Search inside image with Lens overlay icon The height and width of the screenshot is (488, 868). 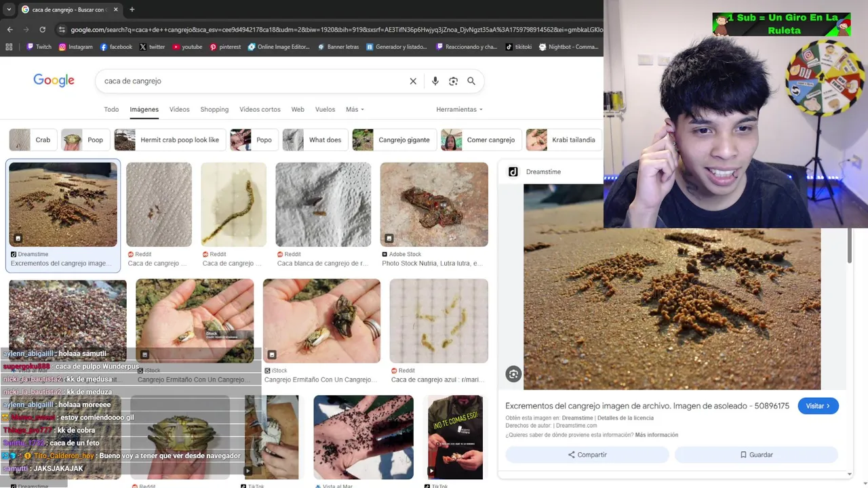(x=513, y=374)
